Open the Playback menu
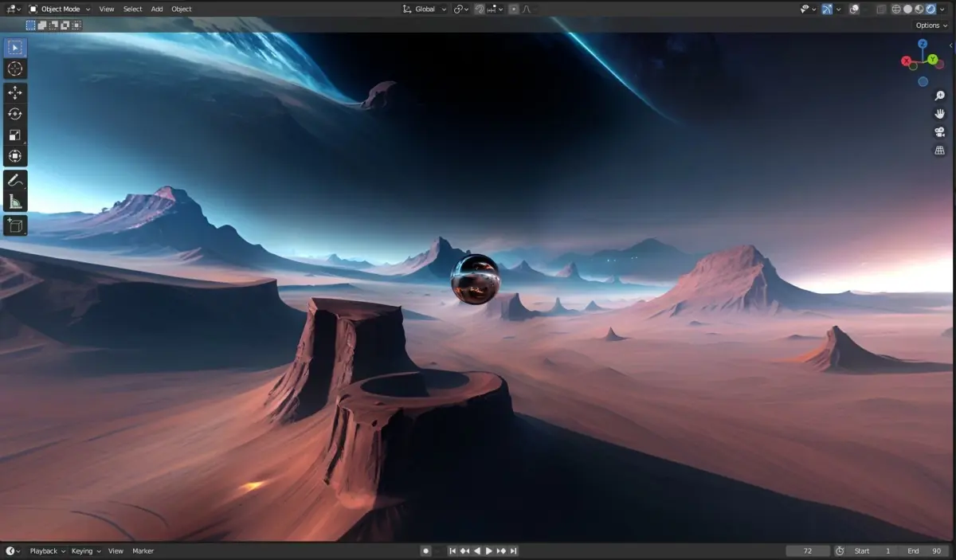The image size is (956, 560). 47,550
